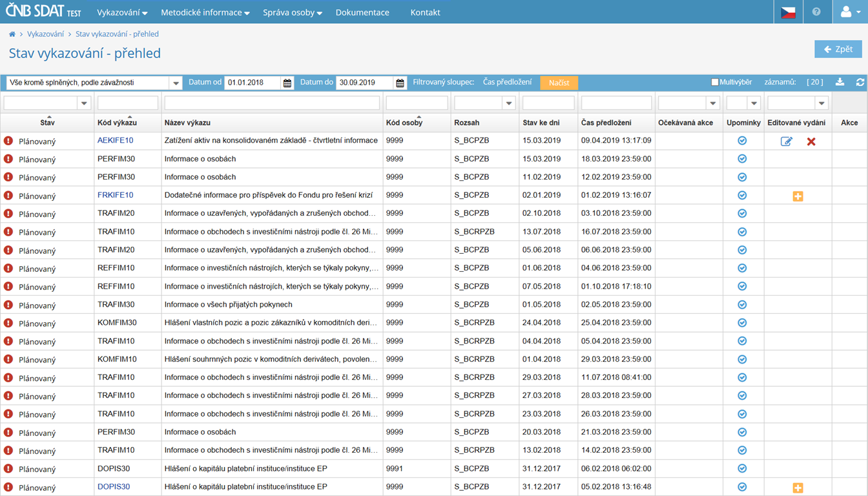Open the AEKIFE10 report link

(116, 140)
